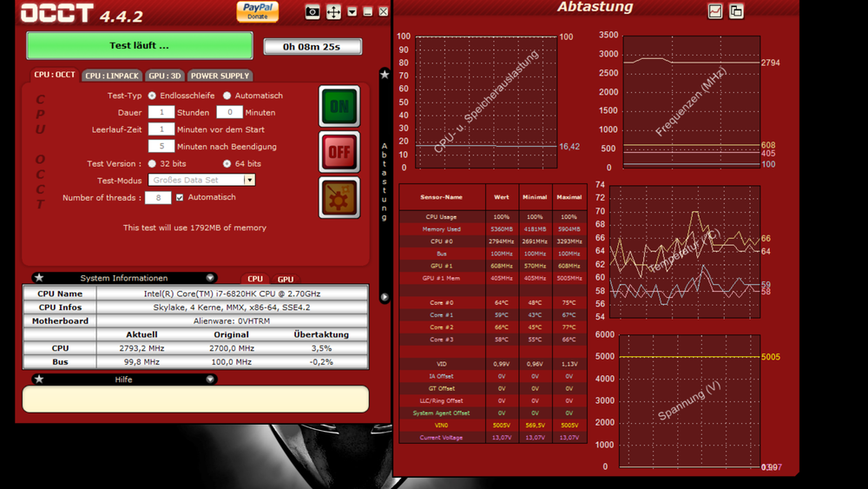Switch to GPU system info tab
The width and height of the screenshot is (868, 489).
[x=285, y=280]
